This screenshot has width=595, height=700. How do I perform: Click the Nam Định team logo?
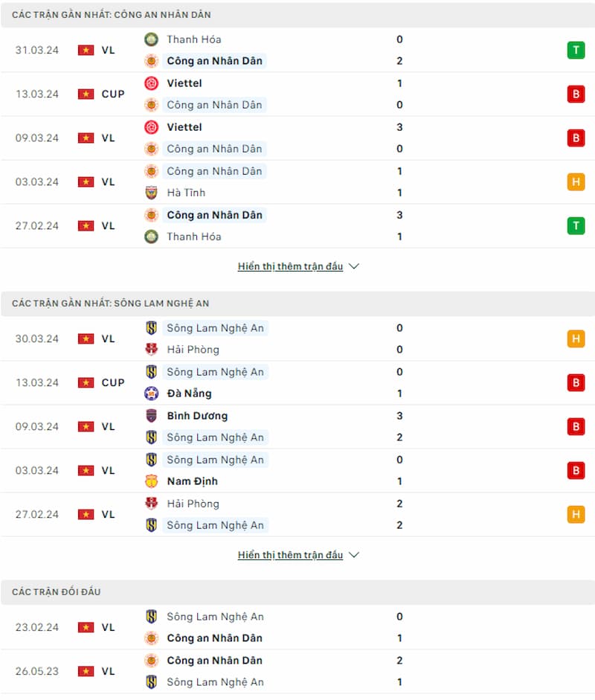(151, 481)
